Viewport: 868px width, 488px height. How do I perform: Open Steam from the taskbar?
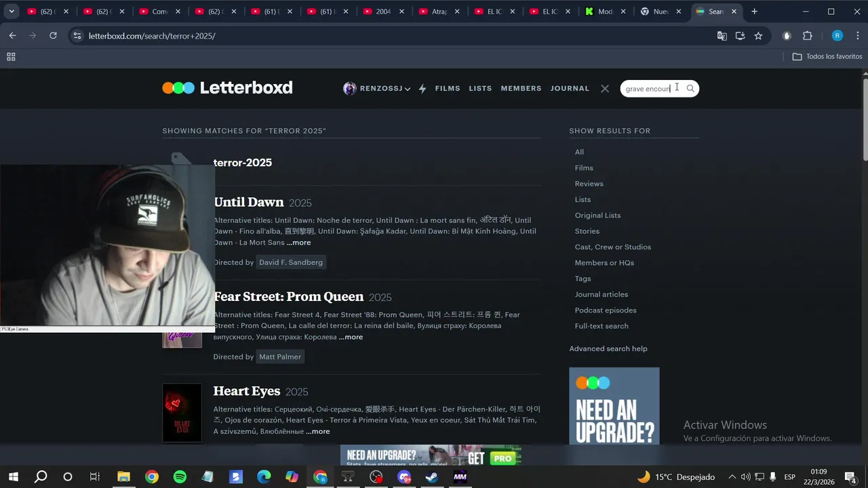click(x=431, y=477)
